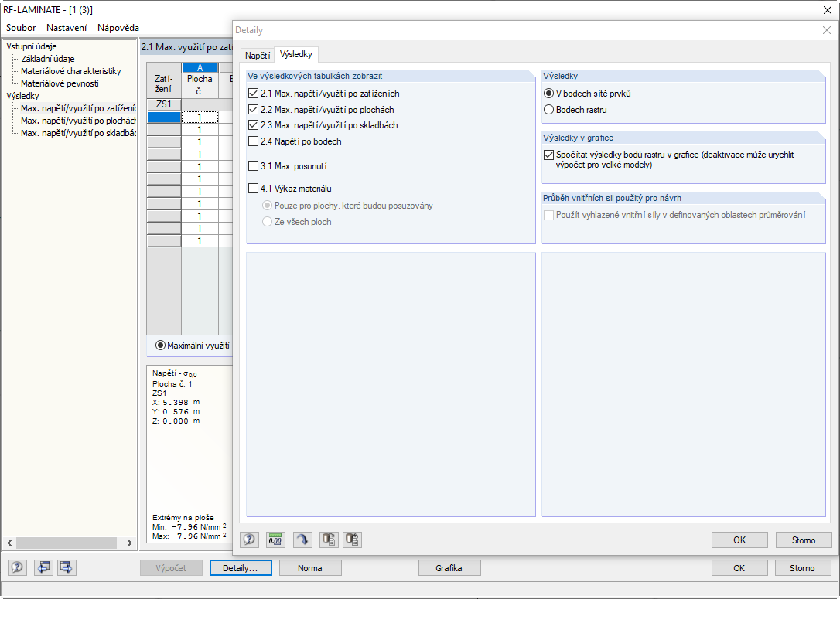Select Výsledky tree node in navigator
This screenshot has height=630, width=840.
(22, 96)
